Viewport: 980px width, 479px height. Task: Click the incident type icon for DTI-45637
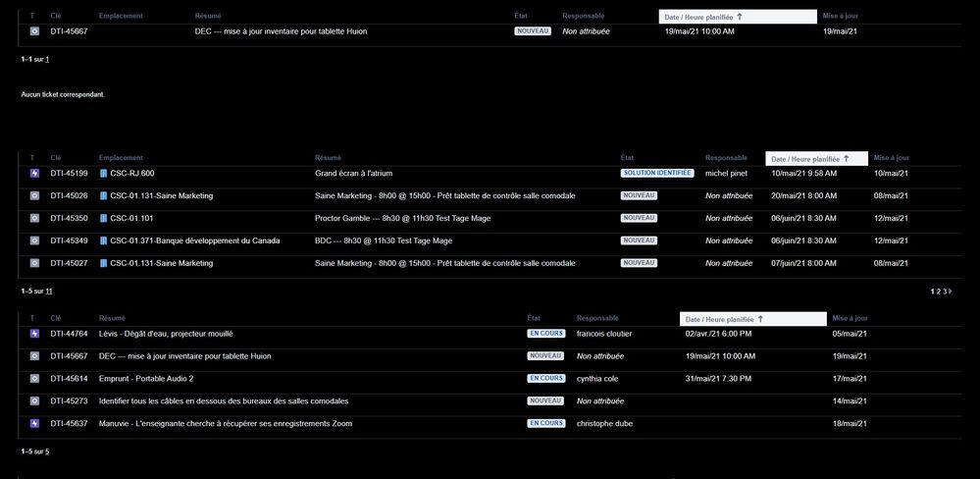[34, 424]
